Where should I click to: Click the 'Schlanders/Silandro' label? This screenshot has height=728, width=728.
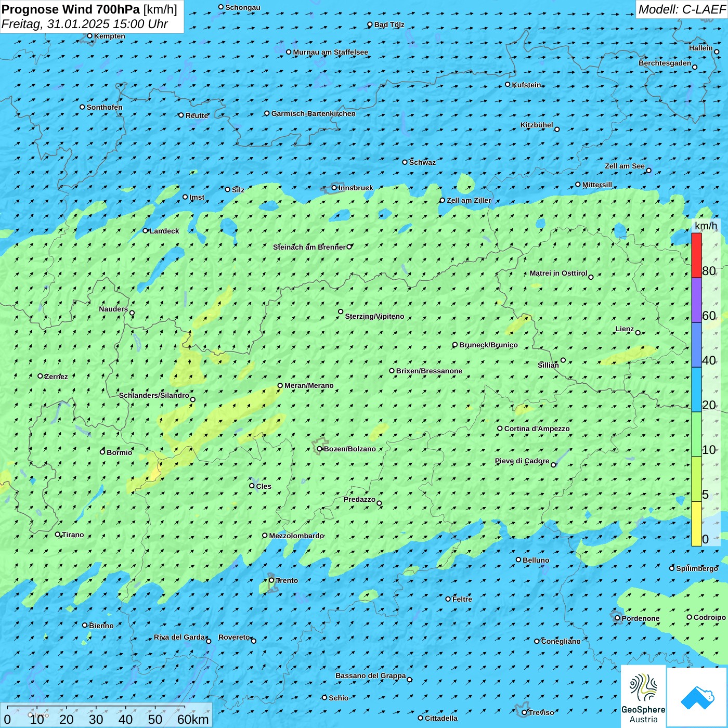[154, 395]
